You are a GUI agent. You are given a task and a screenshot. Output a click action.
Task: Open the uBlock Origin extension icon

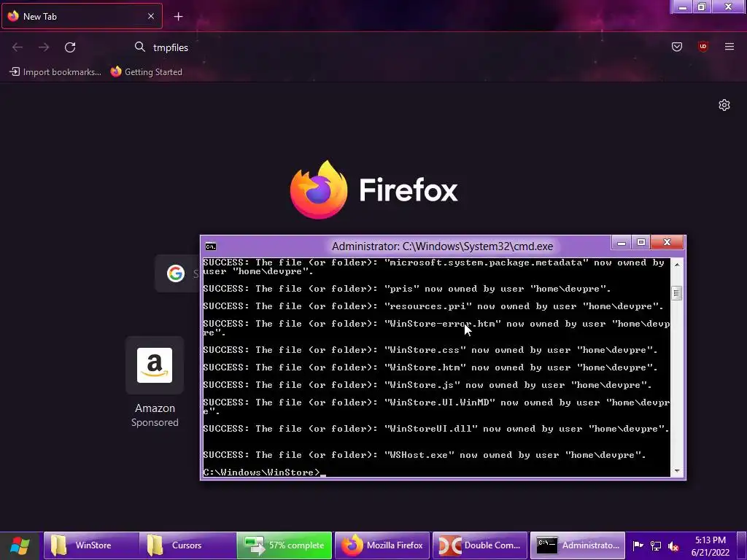point(703,47)
